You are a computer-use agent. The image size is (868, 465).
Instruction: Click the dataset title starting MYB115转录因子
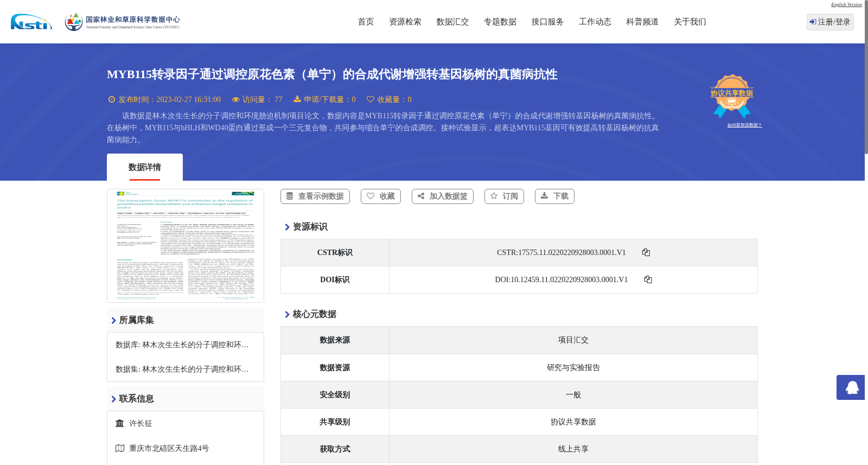[332, 74]
